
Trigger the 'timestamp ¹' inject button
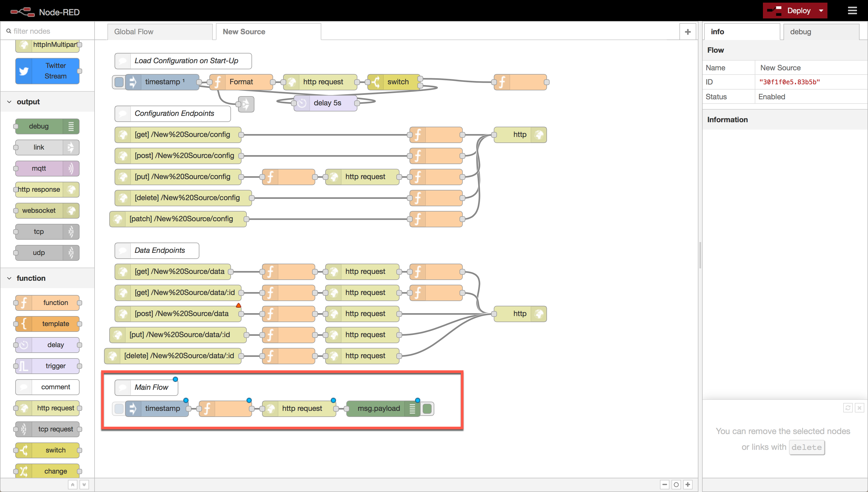click(x=119, y=82)
